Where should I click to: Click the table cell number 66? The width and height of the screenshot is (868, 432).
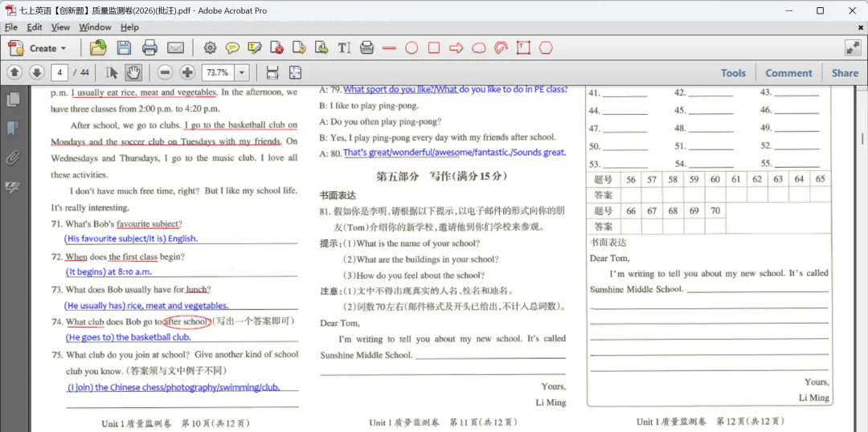(x=631, y=210)
